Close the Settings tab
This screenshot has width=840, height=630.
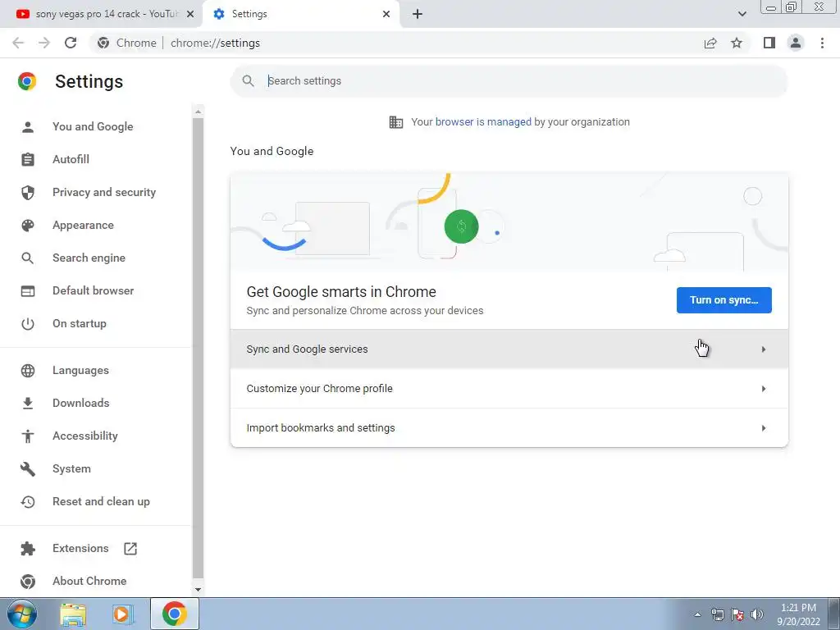coord(386,14)
